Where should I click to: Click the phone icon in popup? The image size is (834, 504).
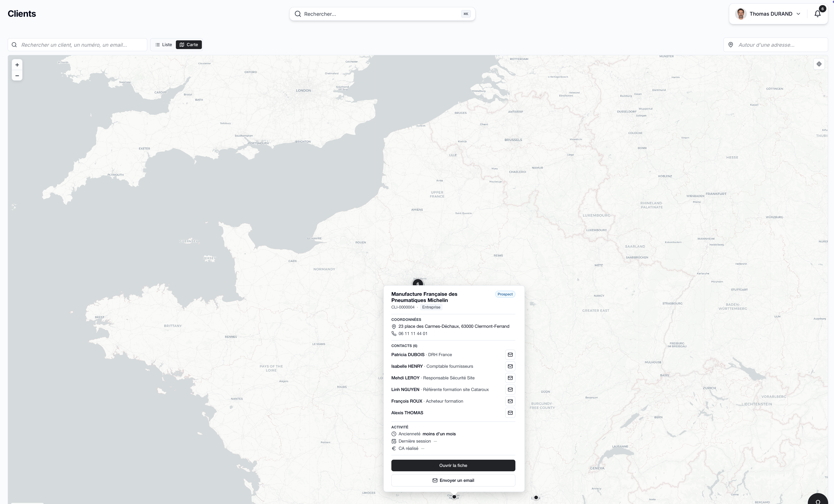394,334
